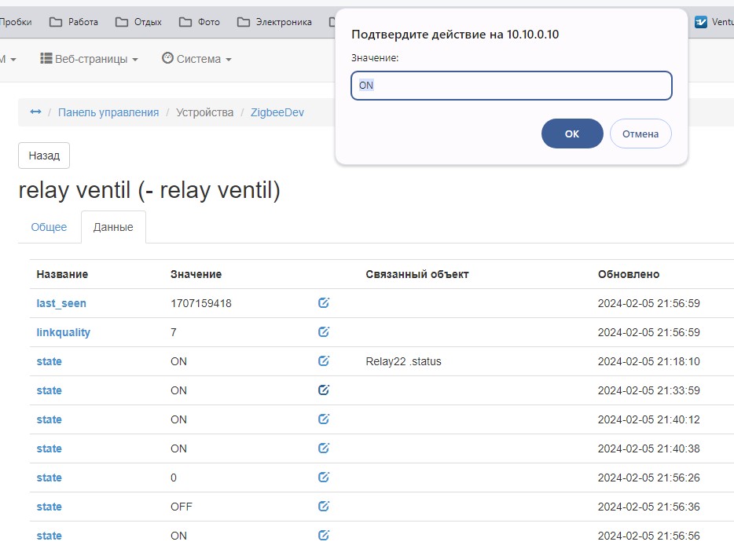734x560 pixels.
Task: Edit the linkquality value
Action: coord(323,331)
